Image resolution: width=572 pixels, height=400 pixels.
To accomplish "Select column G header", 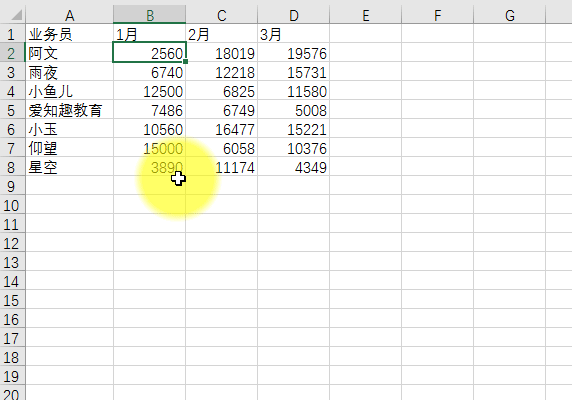I will [x=510, y=15].
